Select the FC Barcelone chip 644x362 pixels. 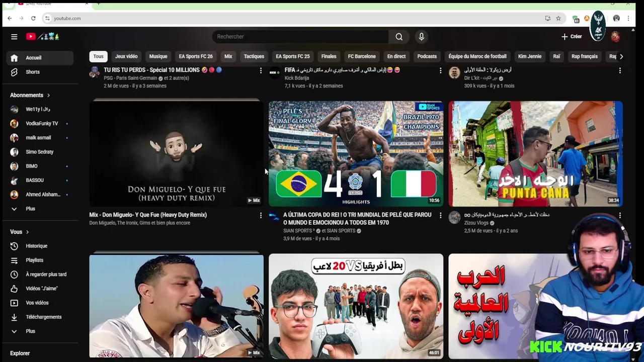362,56
